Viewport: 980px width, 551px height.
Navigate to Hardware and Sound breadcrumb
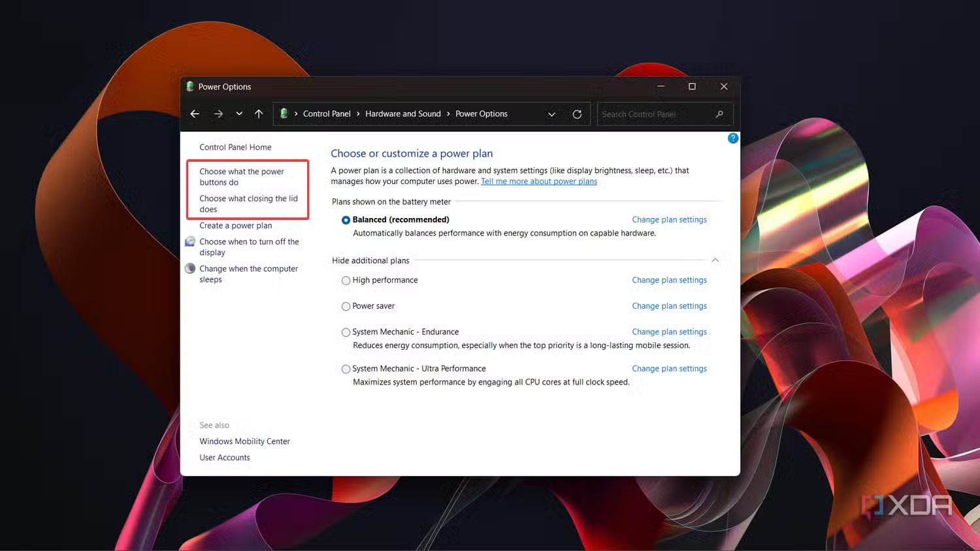click(x=403, y=114)
